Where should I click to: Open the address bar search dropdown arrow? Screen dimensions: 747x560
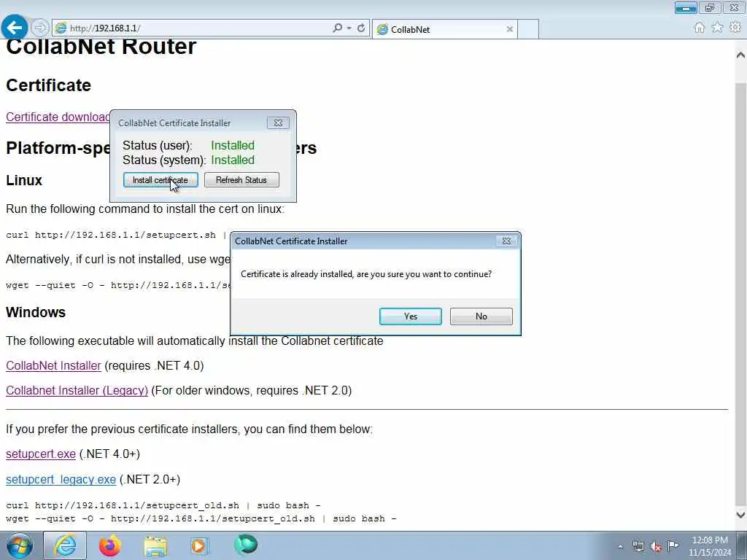(349, 28)
